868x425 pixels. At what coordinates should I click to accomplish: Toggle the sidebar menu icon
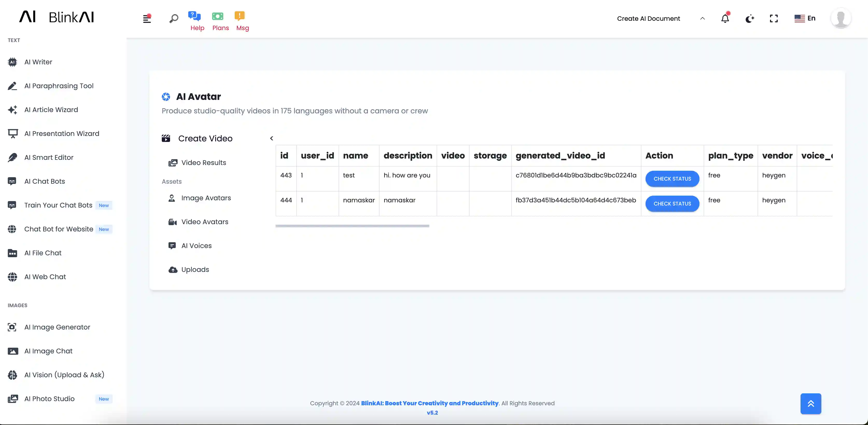click(x=147, y=19)
